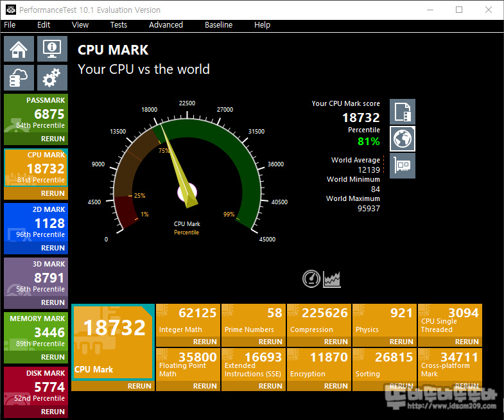The image size is (504, 420).
Task: Rerun the Physics test
Action: [401, 342]
